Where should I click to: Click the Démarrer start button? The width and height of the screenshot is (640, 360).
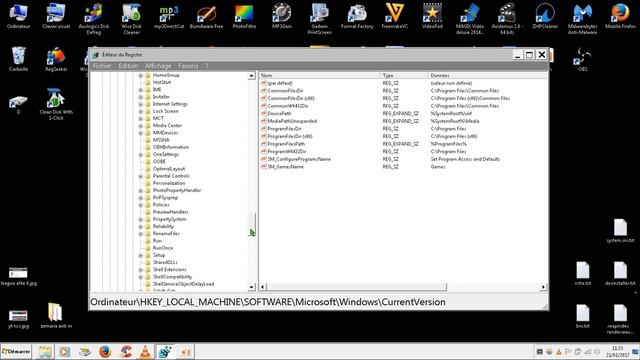tap(16, 351)
